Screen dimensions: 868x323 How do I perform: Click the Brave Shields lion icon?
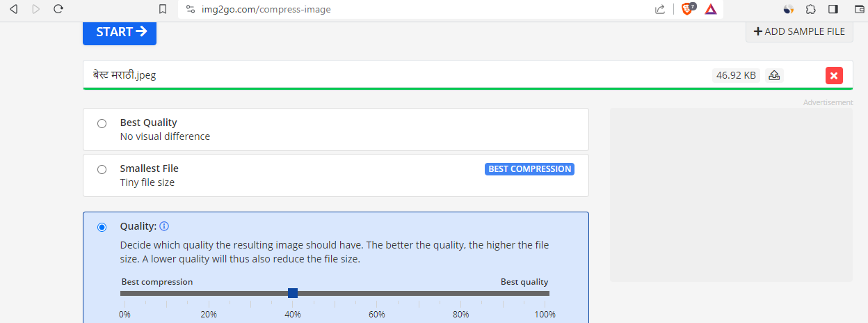pyautogui.click(x=687, y=9)
